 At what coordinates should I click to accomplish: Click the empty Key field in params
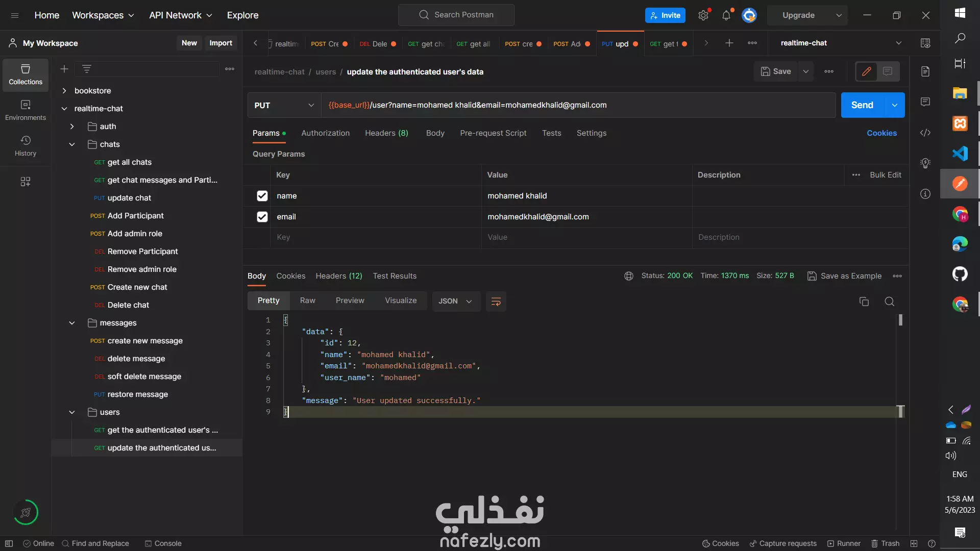[x=376, y=238]
